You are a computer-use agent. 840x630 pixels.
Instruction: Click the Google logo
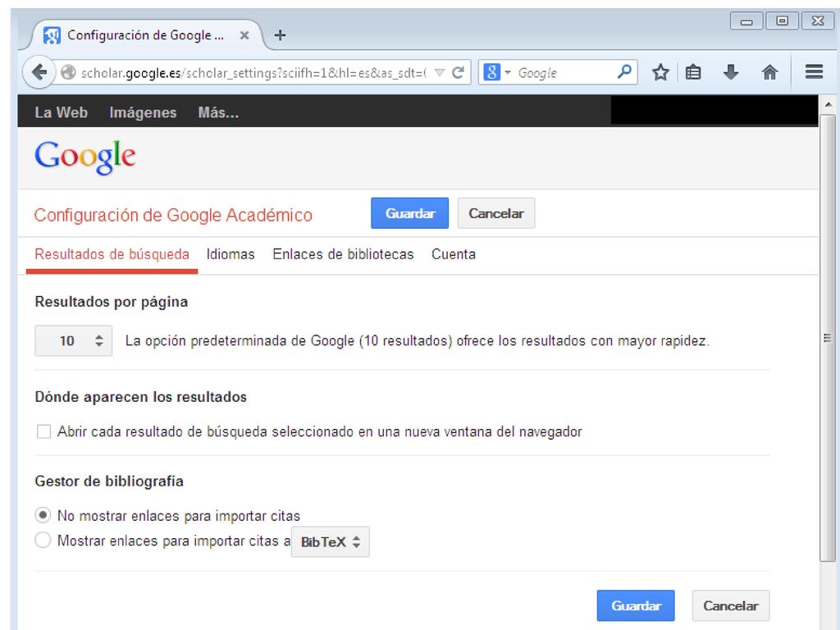(85, 157)
